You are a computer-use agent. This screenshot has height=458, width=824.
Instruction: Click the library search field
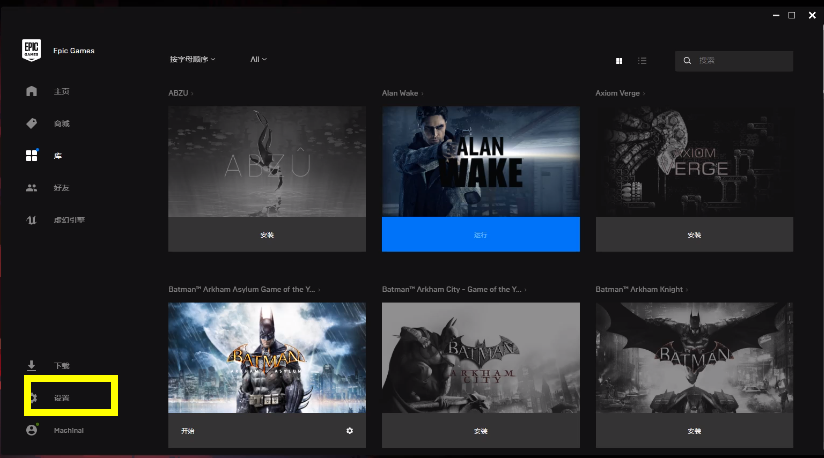[x=740, y=61]
